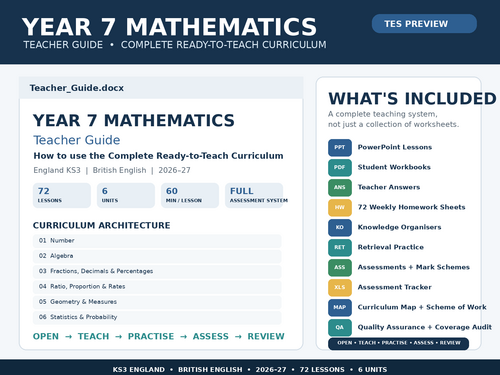Click the footer 6 UNITS text
The width and height of the screenshot is (500, 375).
(373, 369)
